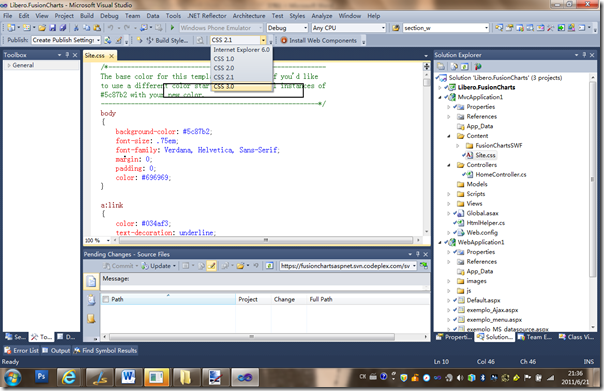604x391 pixels.
Task: Click the Build Style toolbar button
Action: click(167, 40)
